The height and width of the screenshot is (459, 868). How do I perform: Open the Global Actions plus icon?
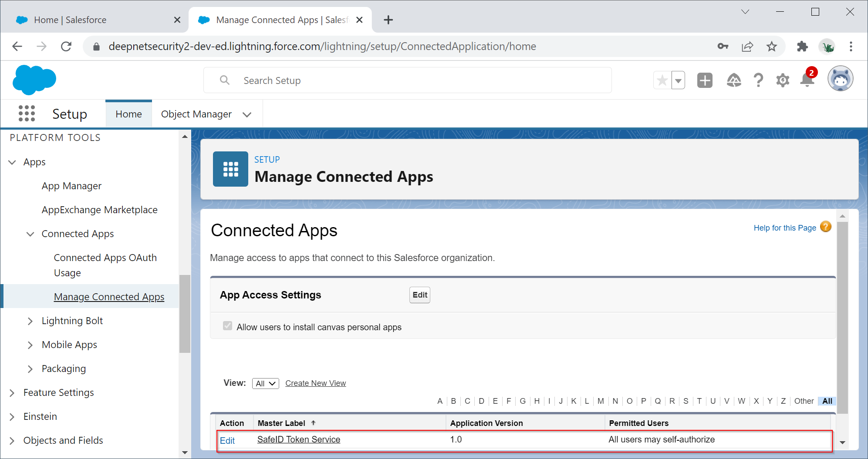[705, 80]
